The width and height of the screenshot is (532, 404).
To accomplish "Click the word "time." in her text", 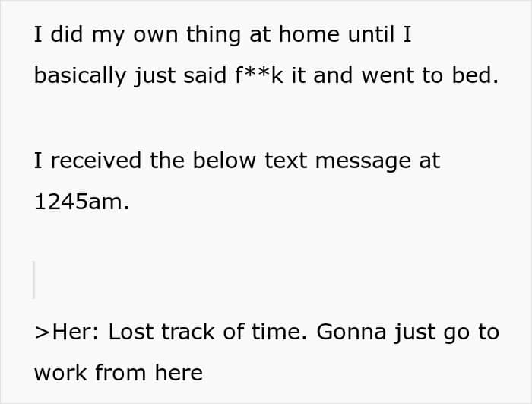I will 279,332.
